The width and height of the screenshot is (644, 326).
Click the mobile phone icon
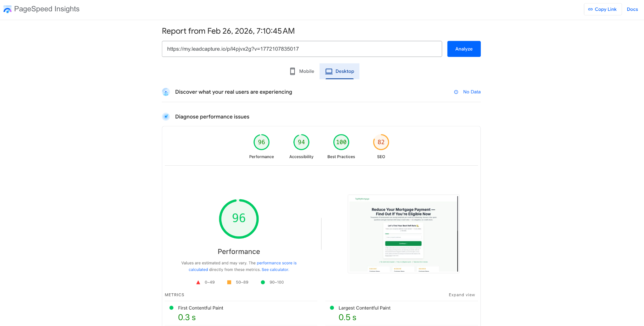(292, 71)
